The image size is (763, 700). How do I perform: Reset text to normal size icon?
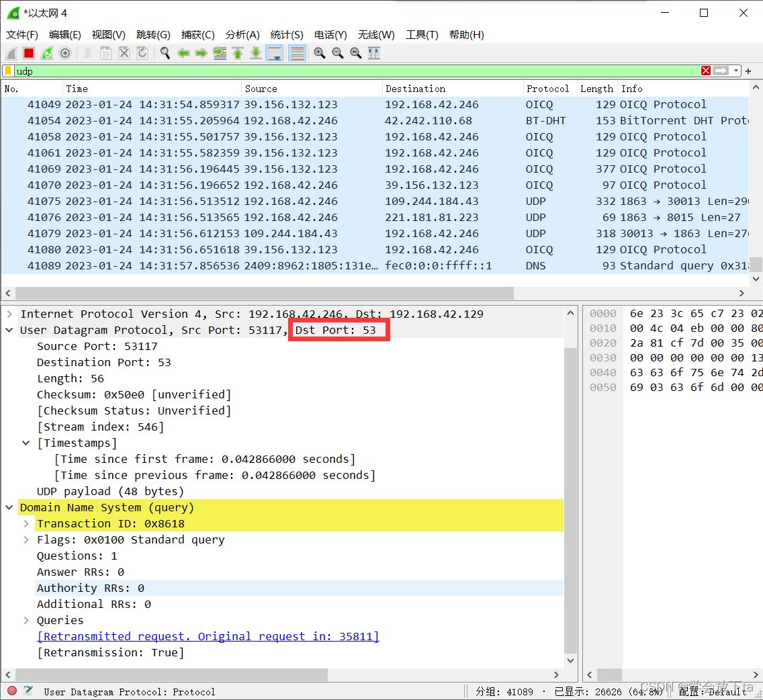coord(356,53)
